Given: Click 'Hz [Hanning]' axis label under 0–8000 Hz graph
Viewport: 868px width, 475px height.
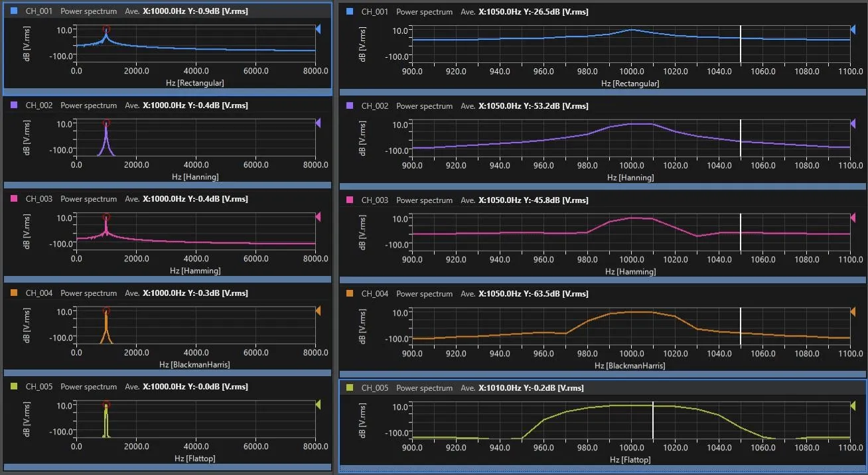Looking at the screenshot, I should point(195,176).
